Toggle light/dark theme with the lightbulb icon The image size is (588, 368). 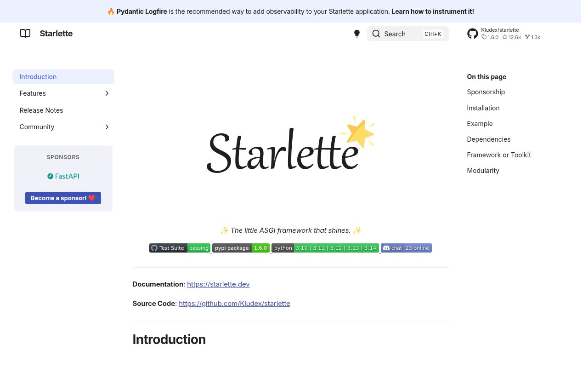click(356, 34)
